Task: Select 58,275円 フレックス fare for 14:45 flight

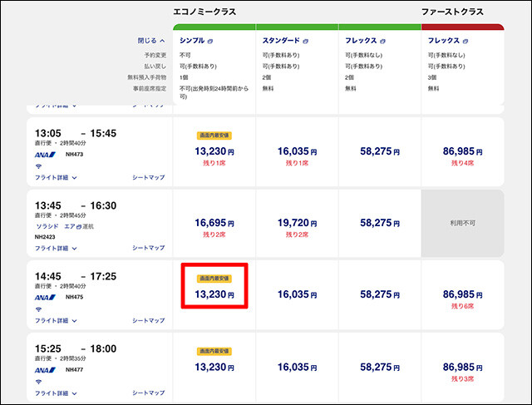Action: pyautogui.click(x=380, y=294)
